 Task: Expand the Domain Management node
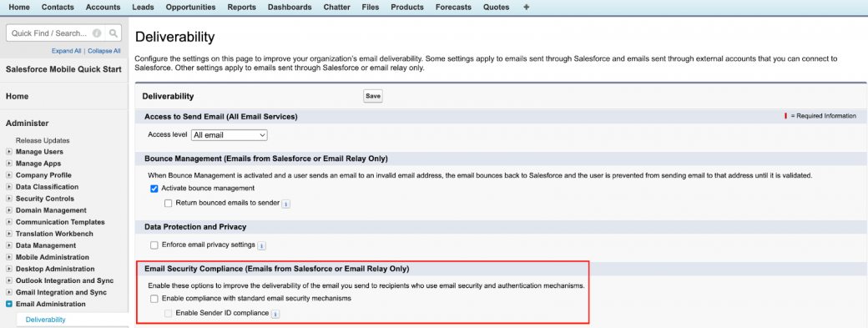pyautogui.click(x=8, y=210)
